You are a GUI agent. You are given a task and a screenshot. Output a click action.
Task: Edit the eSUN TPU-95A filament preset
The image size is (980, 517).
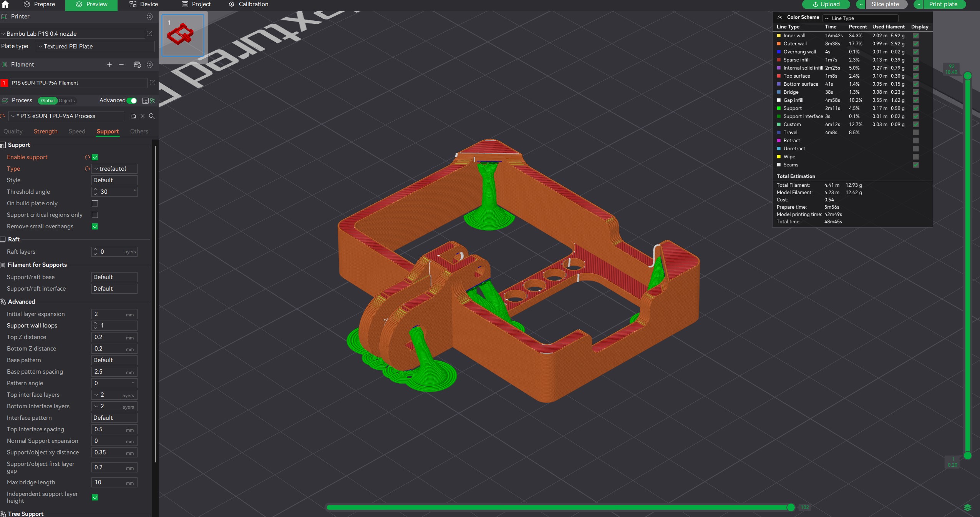152,83
